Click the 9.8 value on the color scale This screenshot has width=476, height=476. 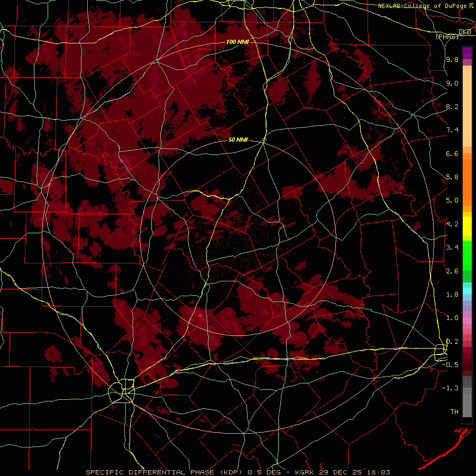pos(452,59)
